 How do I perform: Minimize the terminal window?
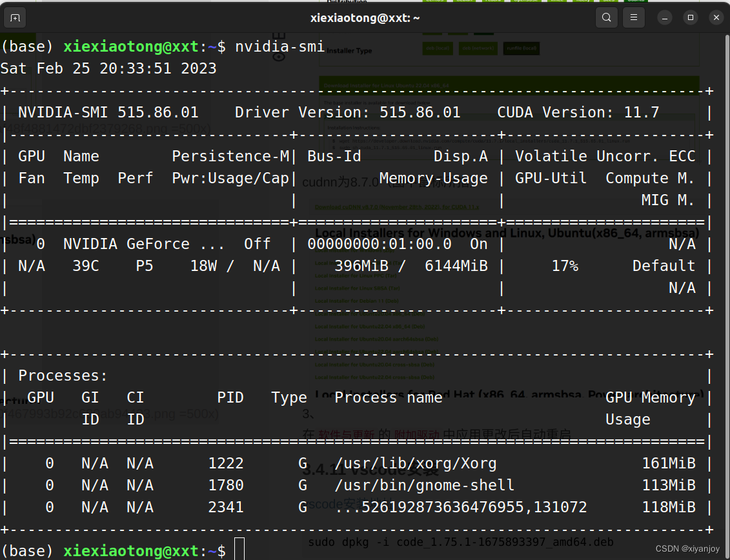(x=665, y=17)
